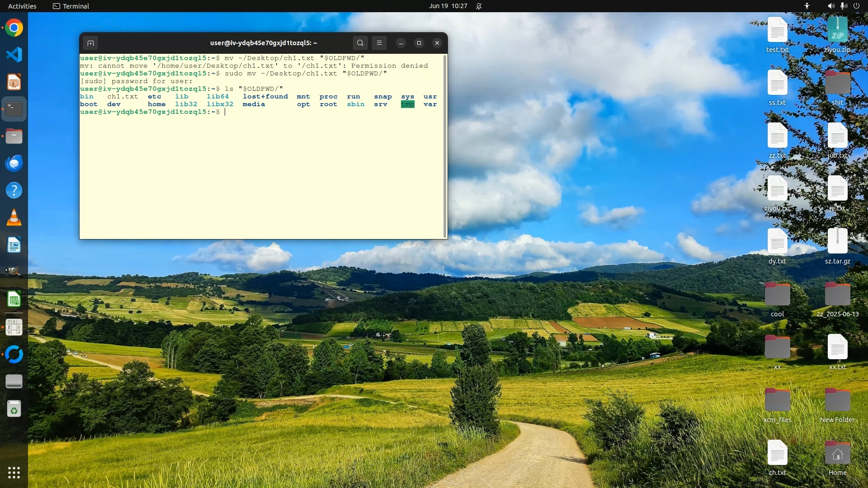Open the terminal hamburger menu
Screen dimensions: 868x488
click(379, 43)
